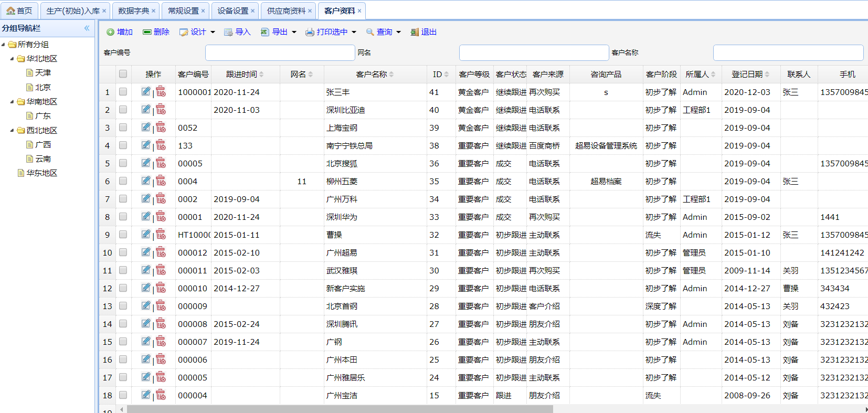Image resolution: width=868 pixels, height=413 pixels.
Task: Click the 删除 delete toolbar icon
Action: 147,32
